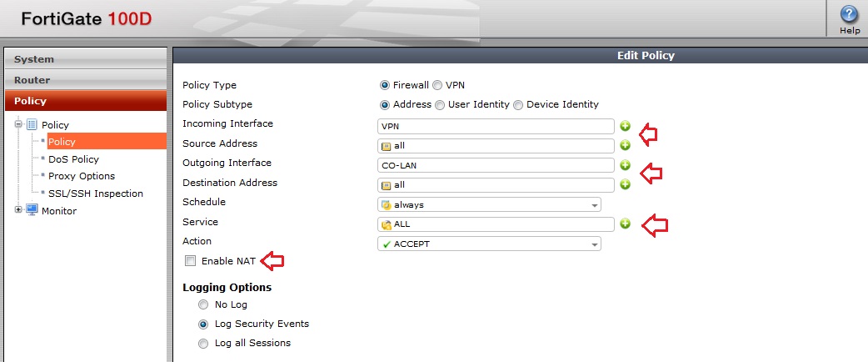The image size is (868, 362).
Task: Open Proxy Options in the tree
Action: coord(82,176)
